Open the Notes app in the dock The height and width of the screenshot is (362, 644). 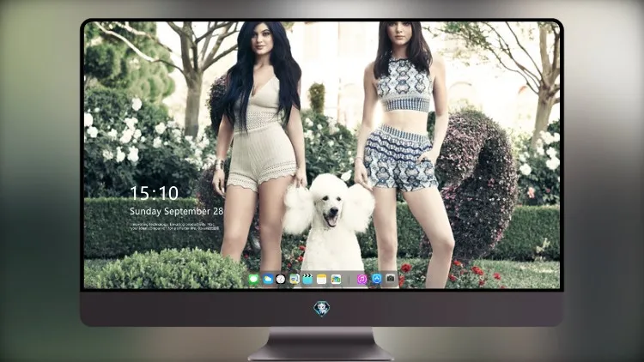322,280
